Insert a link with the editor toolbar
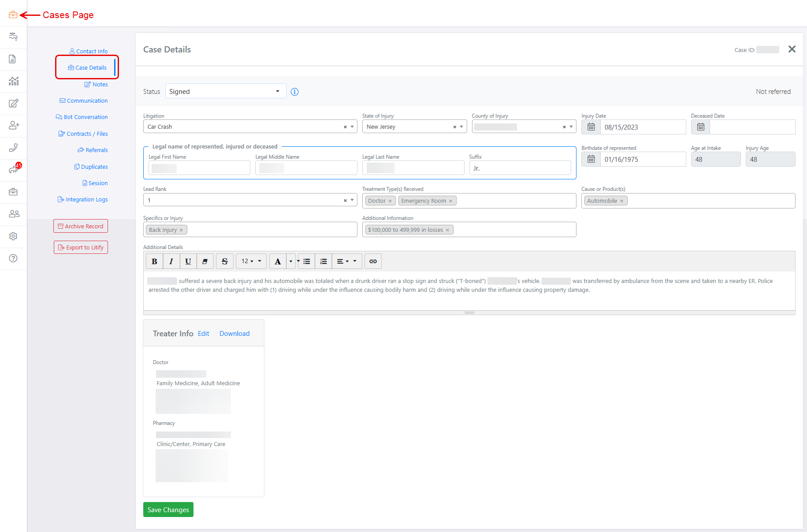This screenshot has width=807, height=532. point(373,261)
